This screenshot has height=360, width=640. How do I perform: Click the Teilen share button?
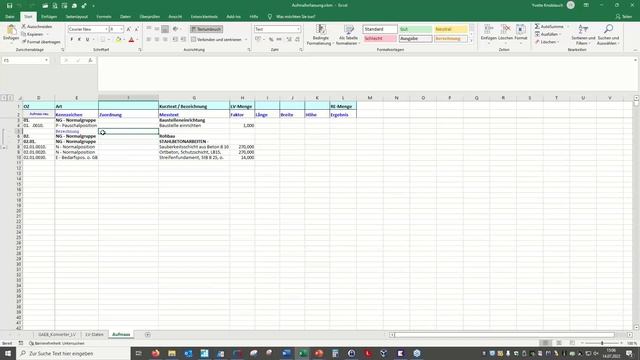click(624, 17)
